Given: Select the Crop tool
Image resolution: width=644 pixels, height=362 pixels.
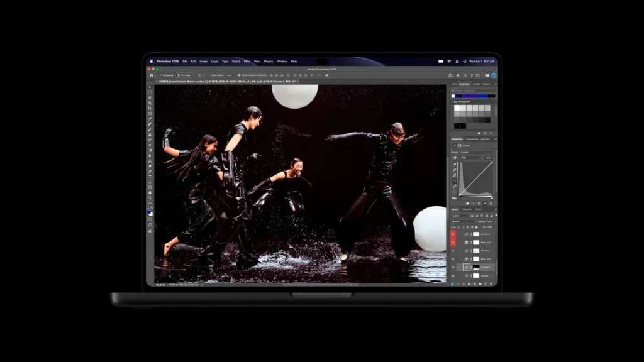Looking at the screenshot, I should [150, 108].
